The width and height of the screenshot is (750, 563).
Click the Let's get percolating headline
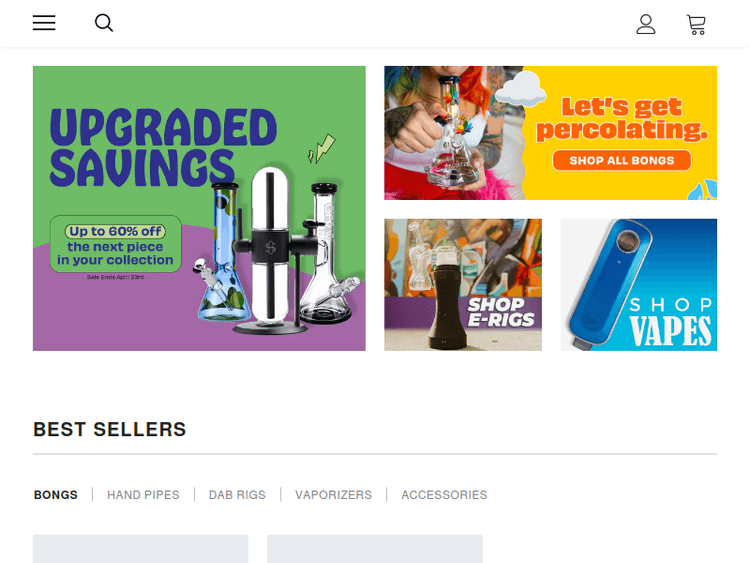click(x=622, y=119)
